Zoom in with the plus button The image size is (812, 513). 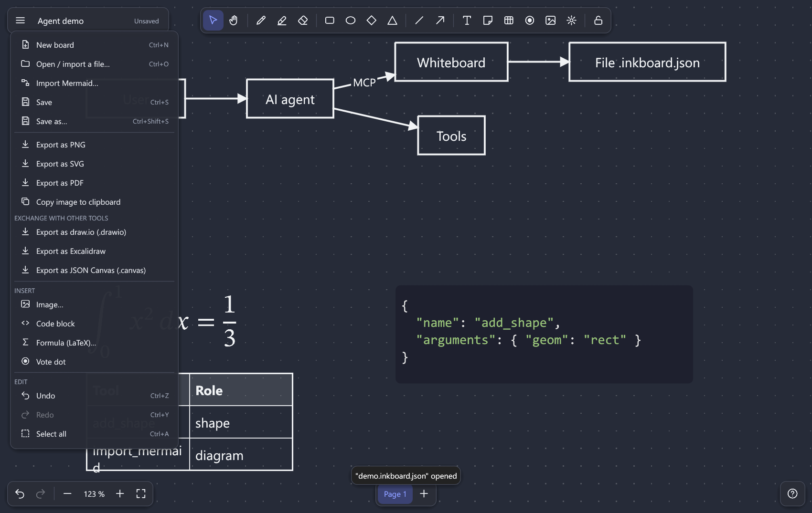click(120, 494)
